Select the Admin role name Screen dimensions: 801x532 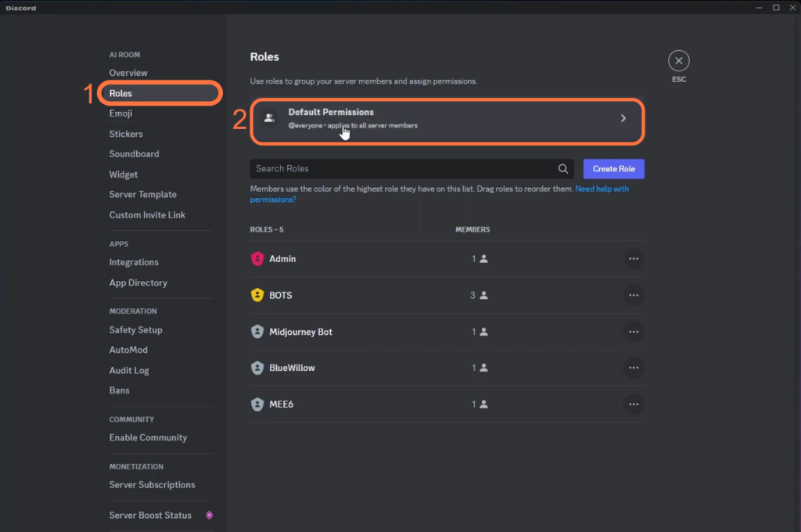pyautogui.click(x=282, y=259)
